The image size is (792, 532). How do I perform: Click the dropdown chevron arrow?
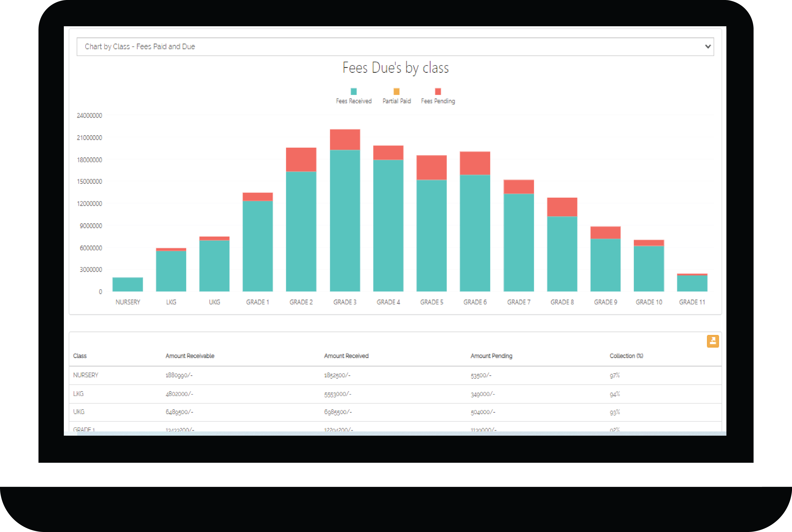pos(708,46)
